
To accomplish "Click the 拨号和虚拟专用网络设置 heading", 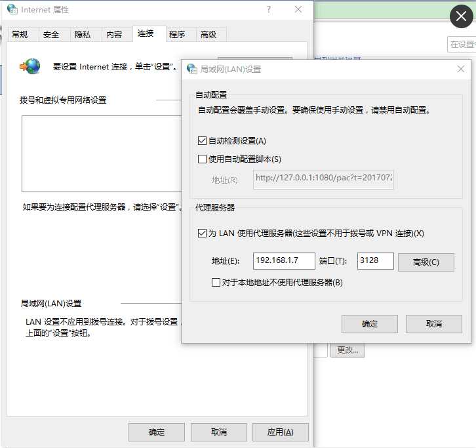I will coord(63,100).
